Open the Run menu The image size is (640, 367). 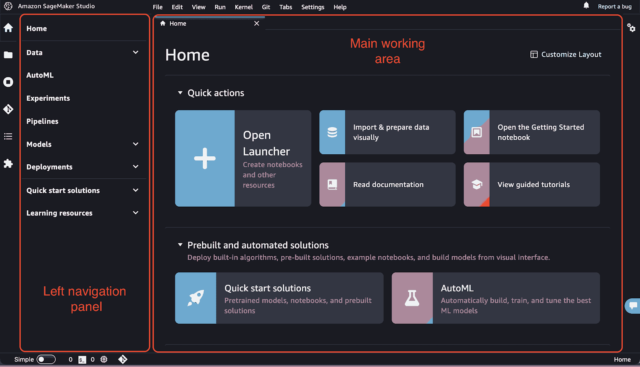pyautogui.click(x=220, y=7)
